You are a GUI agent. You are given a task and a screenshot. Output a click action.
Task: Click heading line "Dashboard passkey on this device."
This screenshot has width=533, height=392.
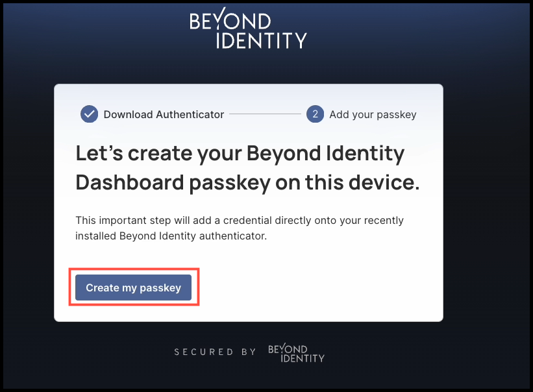pos(247,183)
